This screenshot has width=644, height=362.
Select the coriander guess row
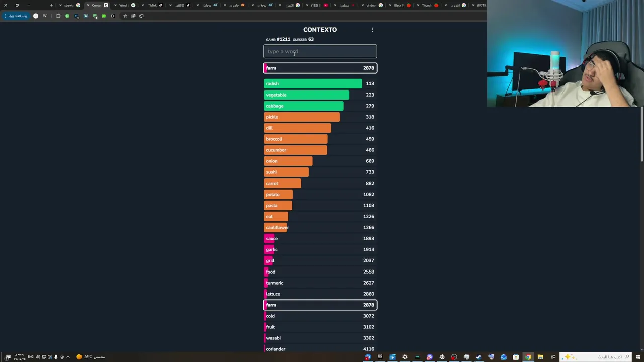pyautogui.click(x=320, y=349)
